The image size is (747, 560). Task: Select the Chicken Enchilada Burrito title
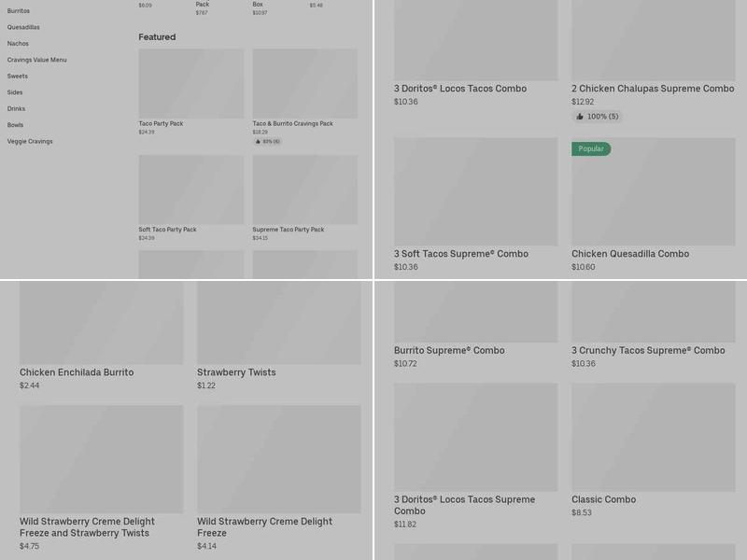click(77, 372)
